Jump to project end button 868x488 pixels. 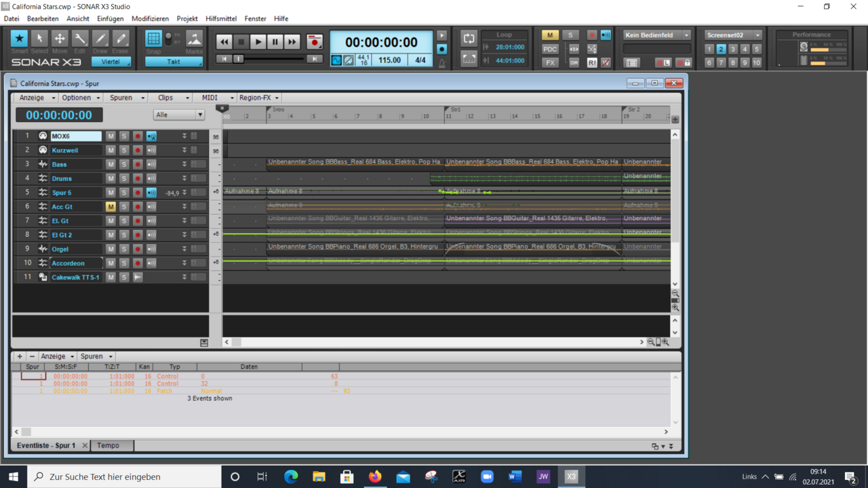pos(314,59)
